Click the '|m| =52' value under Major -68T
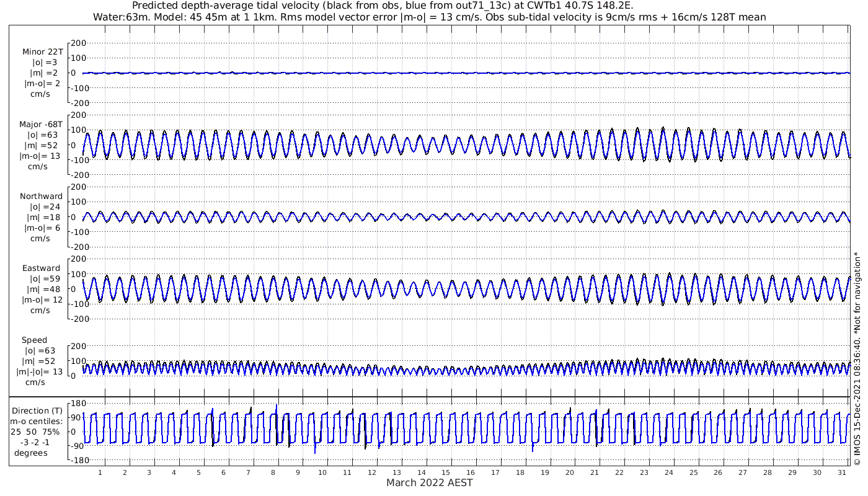This screenshot has height=496, width=868. coord(42,146)
